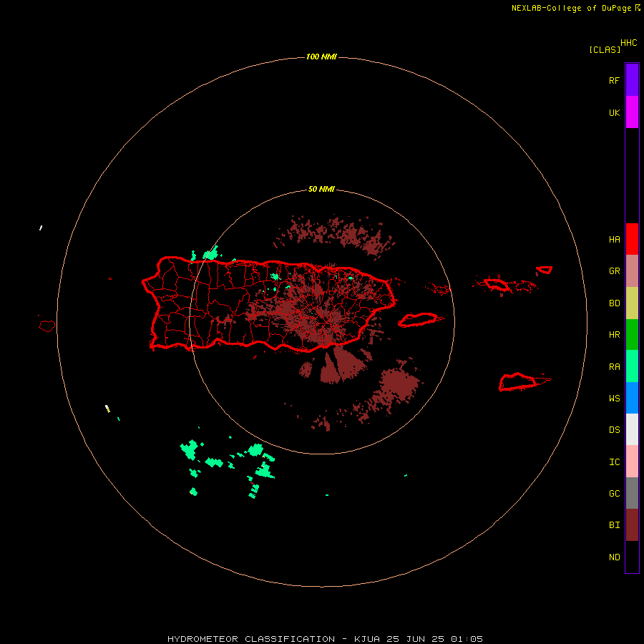Click the DS legend label

(x=614, y=430)
